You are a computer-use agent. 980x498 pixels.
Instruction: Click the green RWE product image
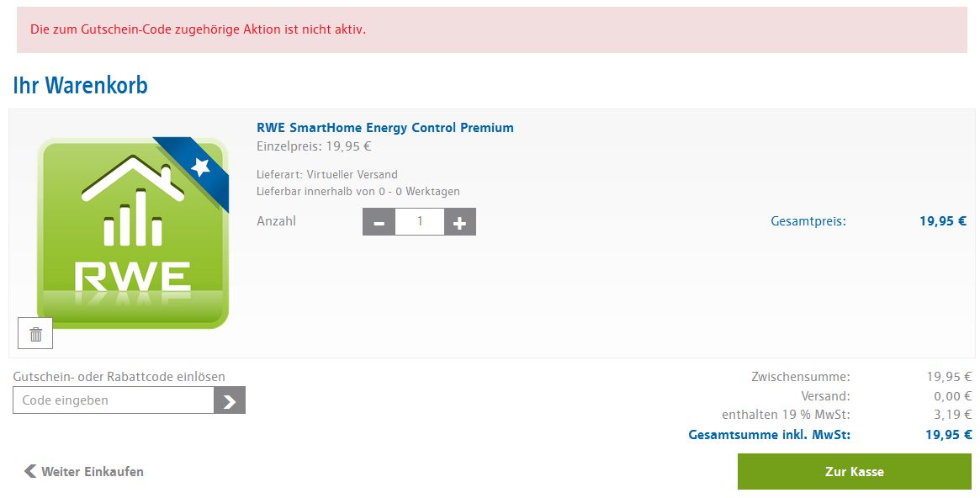click(x=133, y=233)
